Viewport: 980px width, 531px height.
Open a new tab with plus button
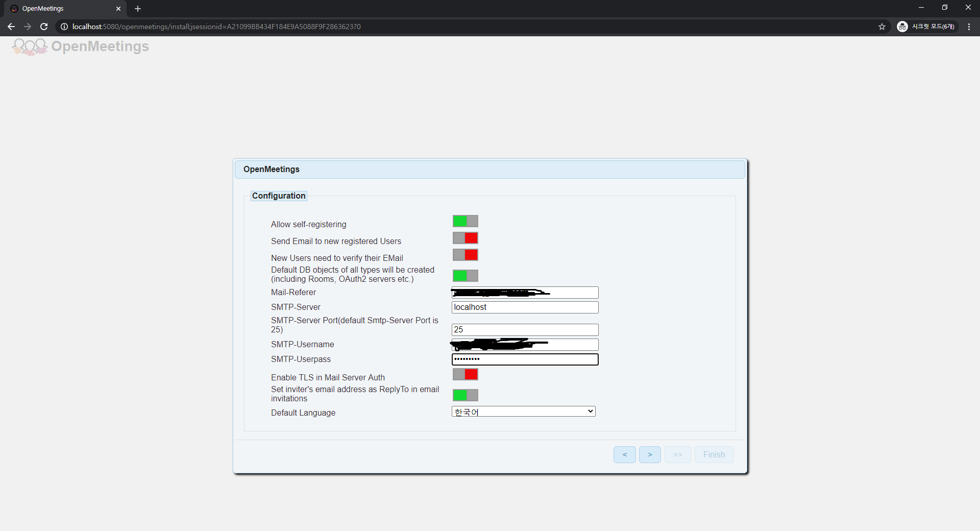coord(138,9)
